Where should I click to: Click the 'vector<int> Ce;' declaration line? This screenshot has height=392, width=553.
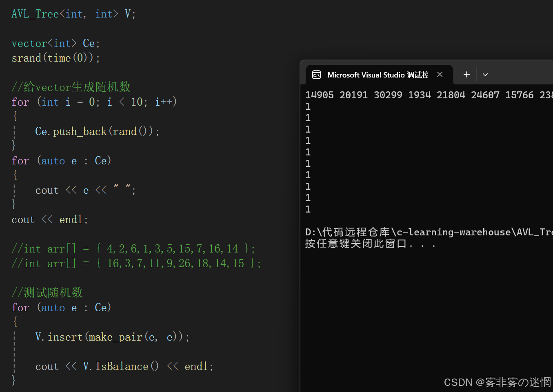tap(56, 43)
